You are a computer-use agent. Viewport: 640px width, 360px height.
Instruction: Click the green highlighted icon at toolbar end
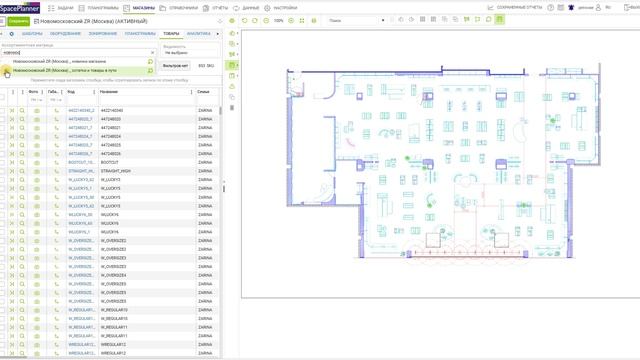[x=500, y=20]
